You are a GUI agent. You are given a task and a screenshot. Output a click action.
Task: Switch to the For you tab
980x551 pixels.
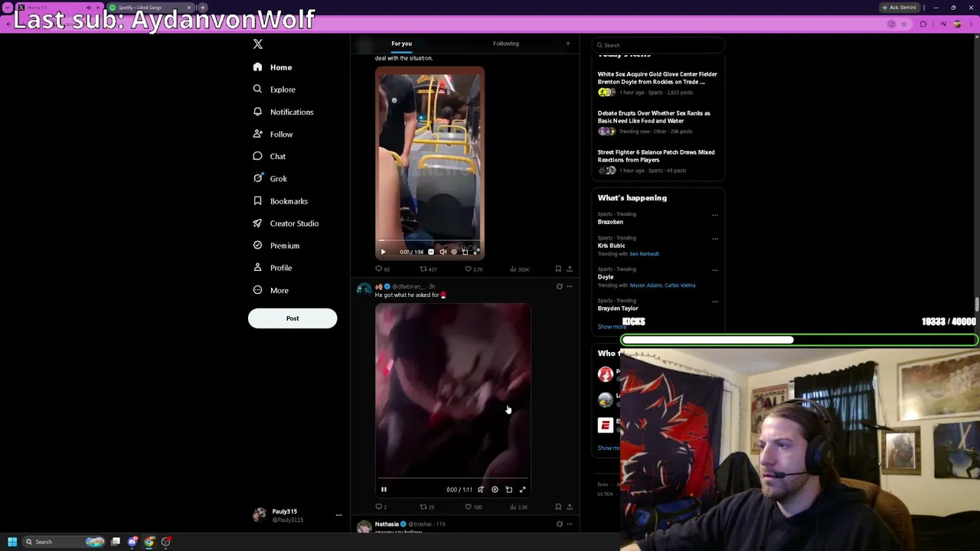[401, 44]
